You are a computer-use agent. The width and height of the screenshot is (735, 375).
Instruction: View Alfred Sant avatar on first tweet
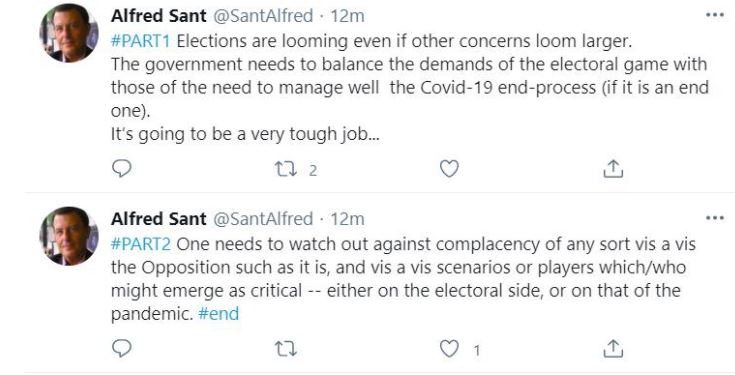[x=69, y=33]
